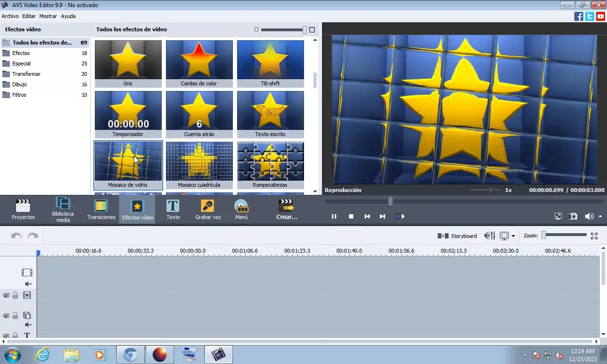The width and height of the screenshot is (607, 364).
Task: Undo the last action
Action: coord(16,236)
